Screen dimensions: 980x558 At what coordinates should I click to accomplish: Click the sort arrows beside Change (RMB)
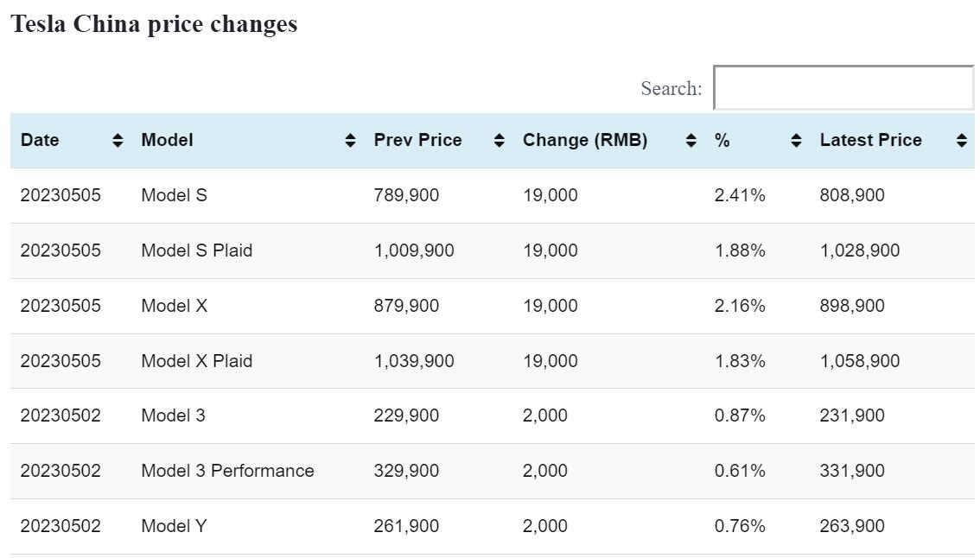[x=690, y=141]
